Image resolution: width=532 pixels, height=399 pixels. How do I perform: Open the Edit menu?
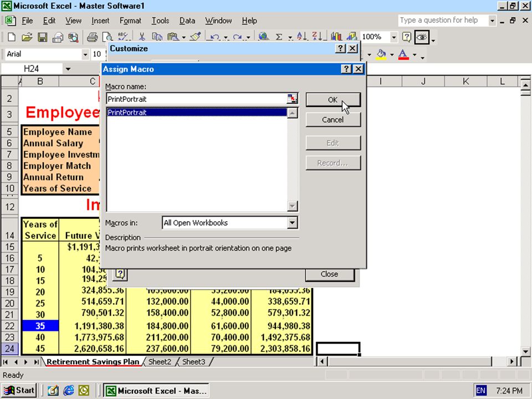[x=49, y=21]
